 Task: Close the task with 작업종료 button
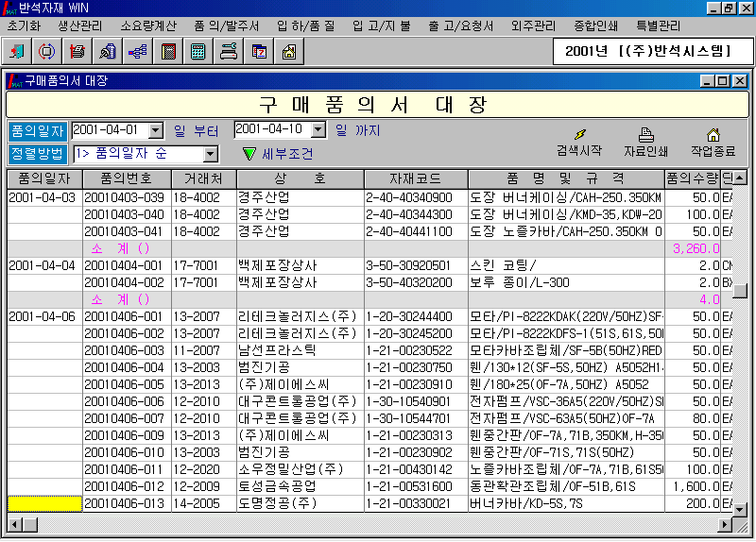[713, 143]
